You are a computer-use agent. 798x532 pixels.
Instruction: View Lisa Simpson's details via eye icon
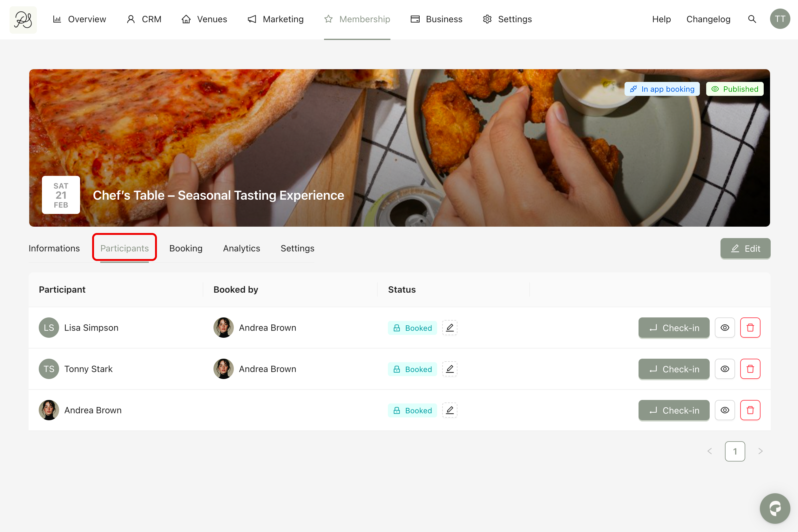pyautogui.click(x=725, y=327)
